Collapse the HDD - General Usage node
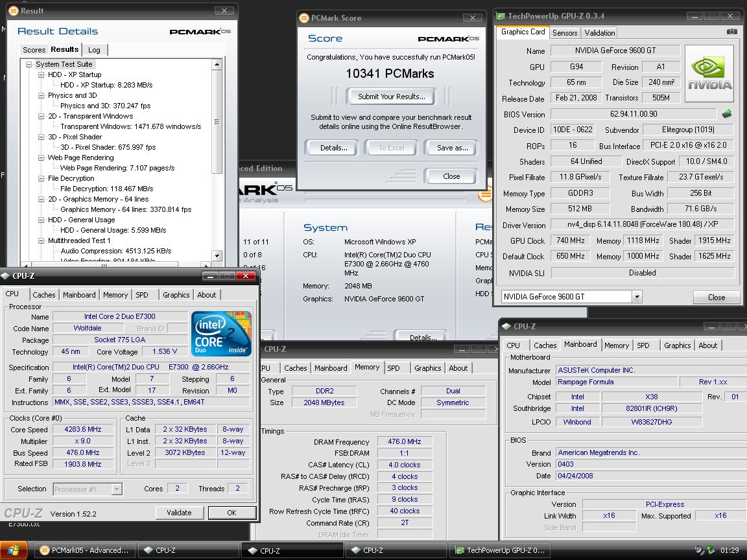Viewport: 747px width, 560px height. (41, 220)
